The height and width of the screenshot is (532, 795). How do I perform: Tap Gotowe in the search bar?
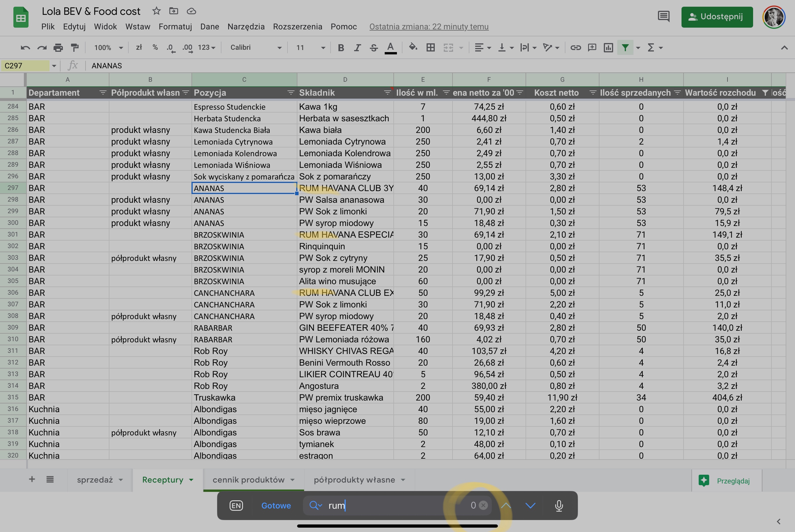click(x=276, y=506)
